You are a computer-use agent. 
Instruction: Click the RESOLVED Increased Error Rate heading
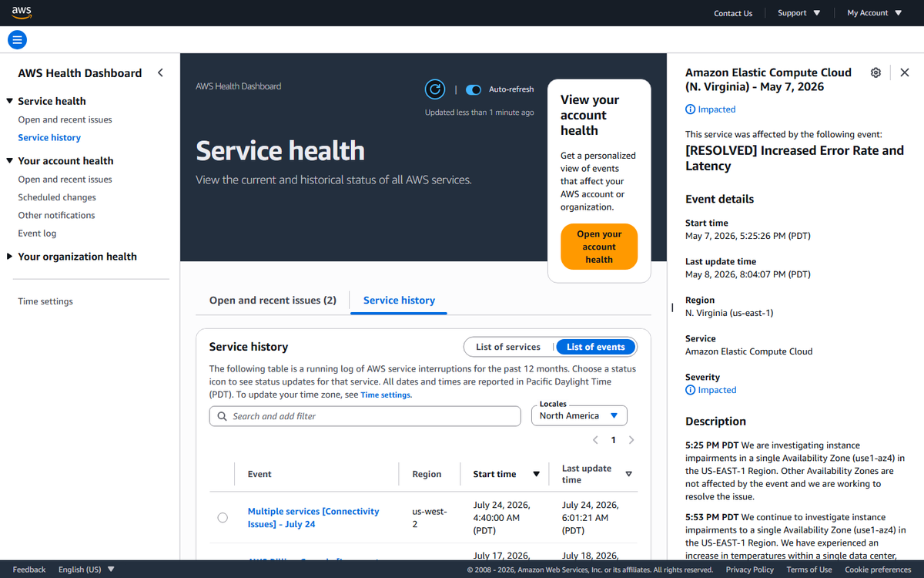(795, 158)
